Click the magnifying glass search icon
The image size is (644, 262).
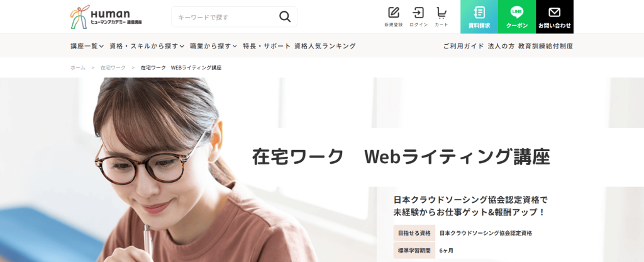click(285, 17)
